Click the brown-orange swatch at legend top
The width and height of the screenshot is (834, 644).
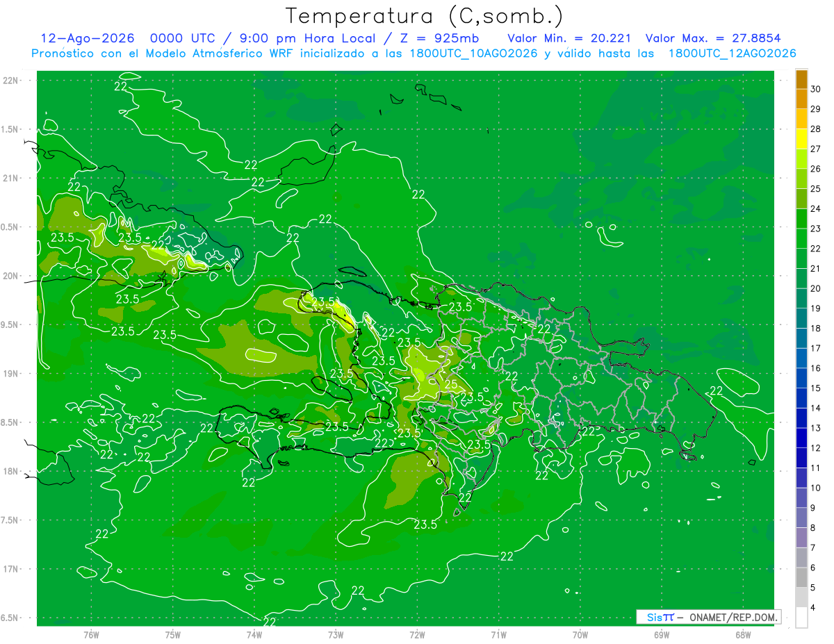click(x=801, y=79)
